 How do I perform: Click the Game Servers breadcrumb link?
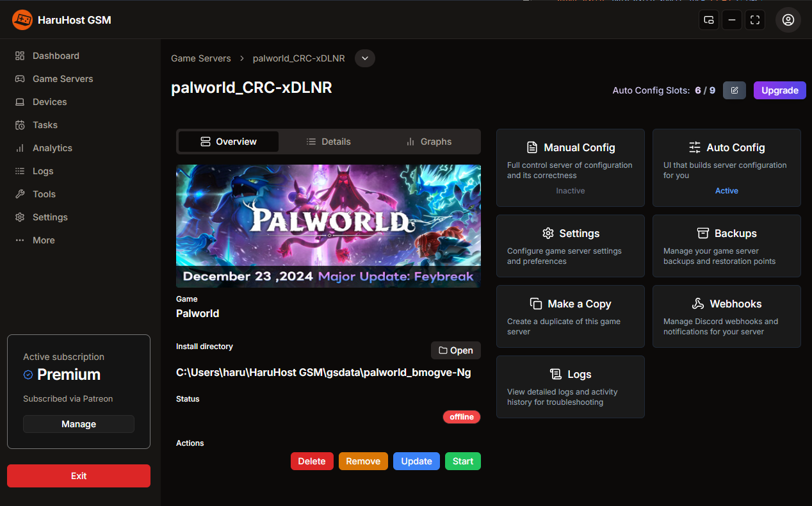(201, 58)
